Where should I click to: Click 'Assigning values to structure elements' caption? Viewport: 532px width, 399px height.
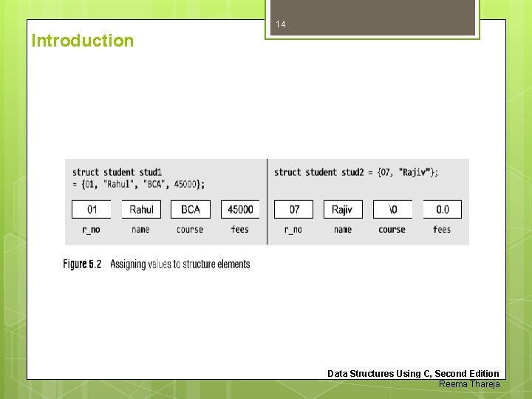(180, 264)
